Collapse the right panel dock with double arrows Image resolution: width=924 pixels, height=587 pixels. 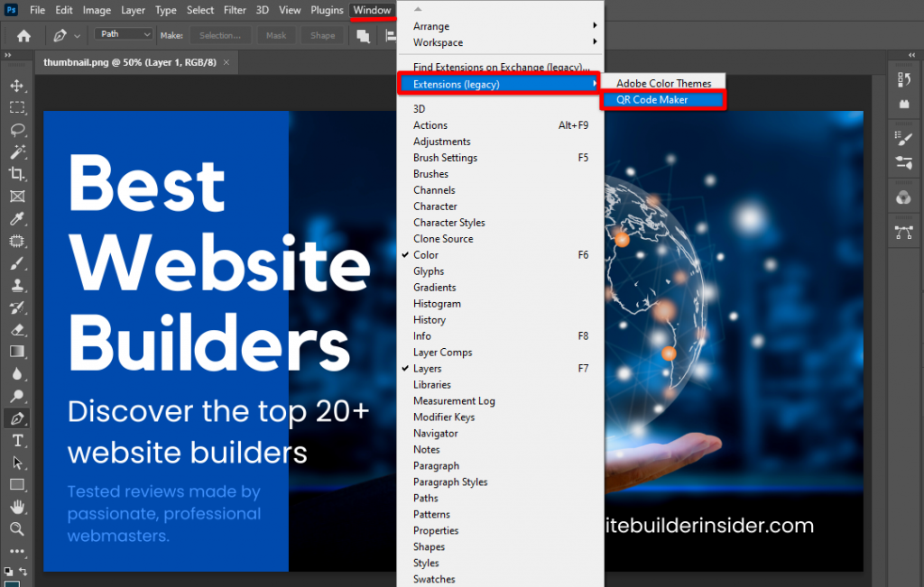click(x=911, y=55)
